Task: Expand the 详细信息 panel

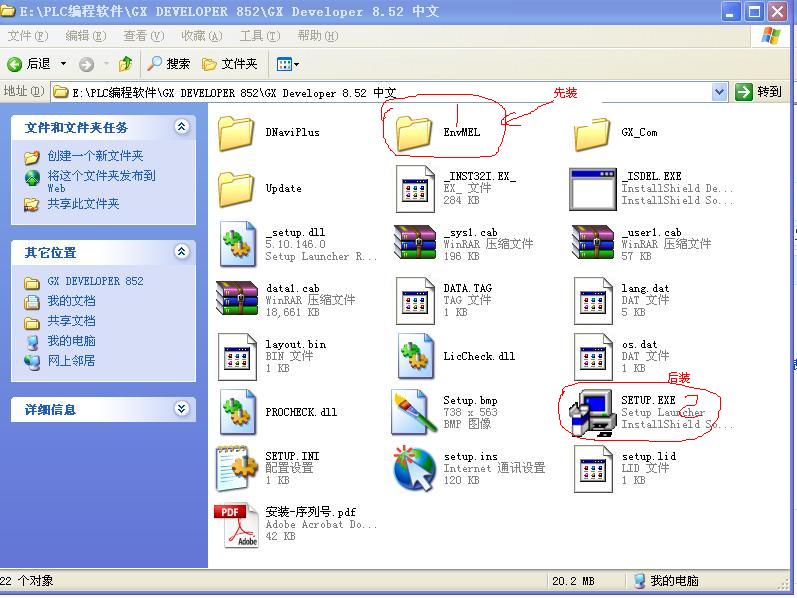Action: (x=181, y=409)
